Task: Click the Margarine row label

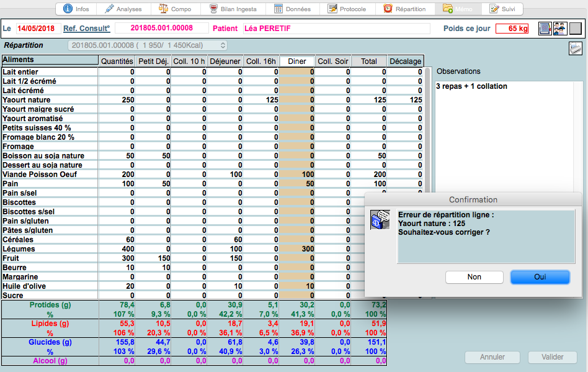Action: tap(20, 277)
